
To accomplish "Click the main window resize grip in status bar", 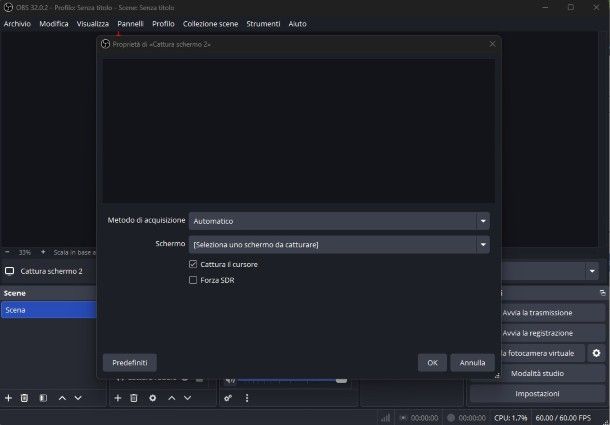I will pos(605,420).
